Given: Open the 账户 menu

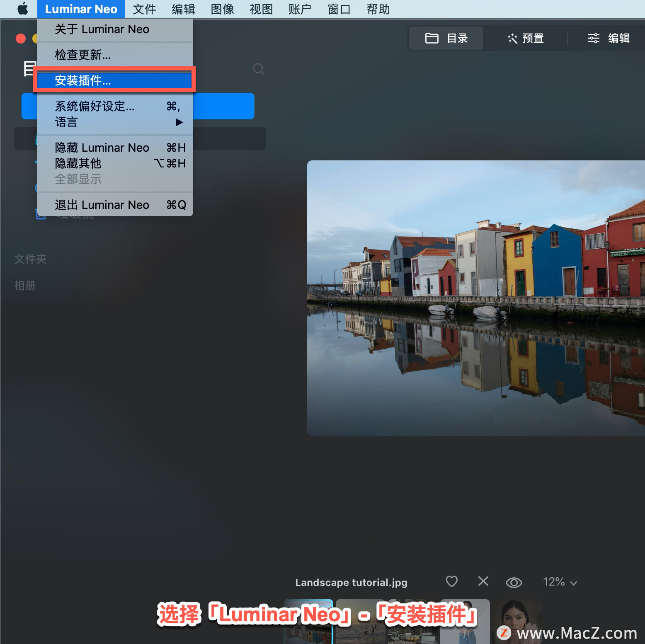Looking at the screenshot, I should click(300, 9).
